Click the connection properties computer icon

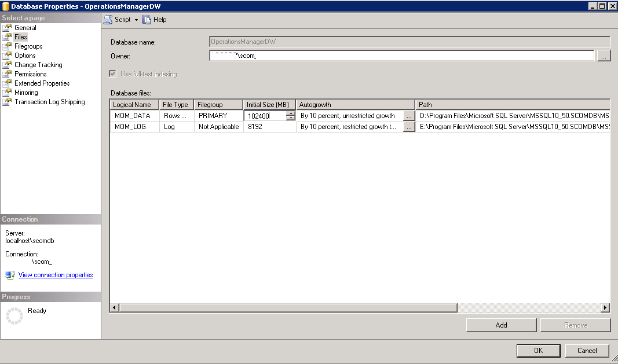click(10, 275)
